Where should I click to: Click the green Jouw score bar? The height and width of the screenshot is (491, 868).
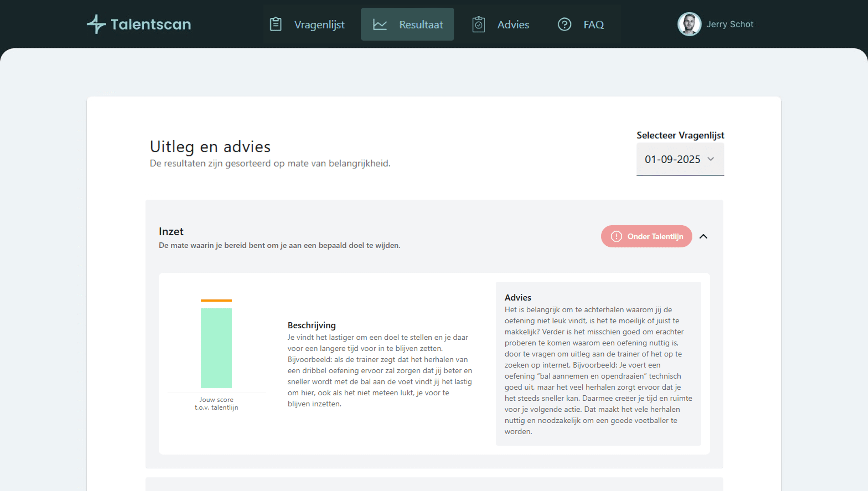[x=216, y=348]
